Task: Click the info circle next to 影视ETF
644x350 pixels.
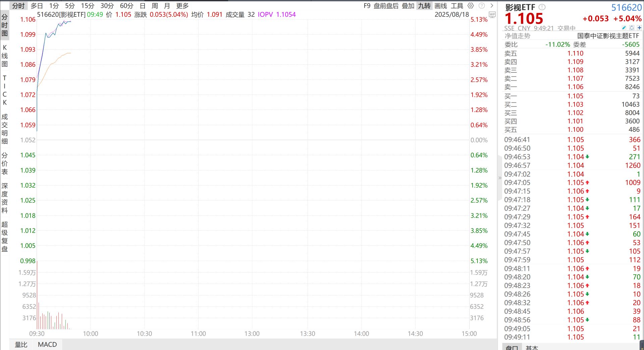Action: coord(541,7)
